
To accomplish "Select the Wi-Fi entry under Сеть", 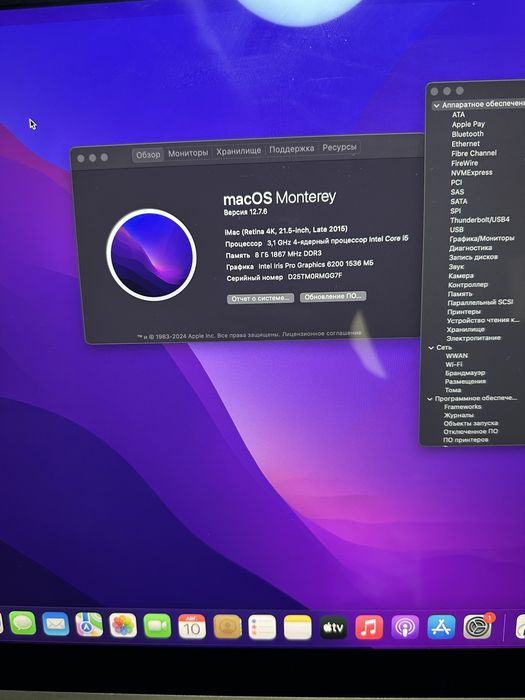I will [454, 364].
